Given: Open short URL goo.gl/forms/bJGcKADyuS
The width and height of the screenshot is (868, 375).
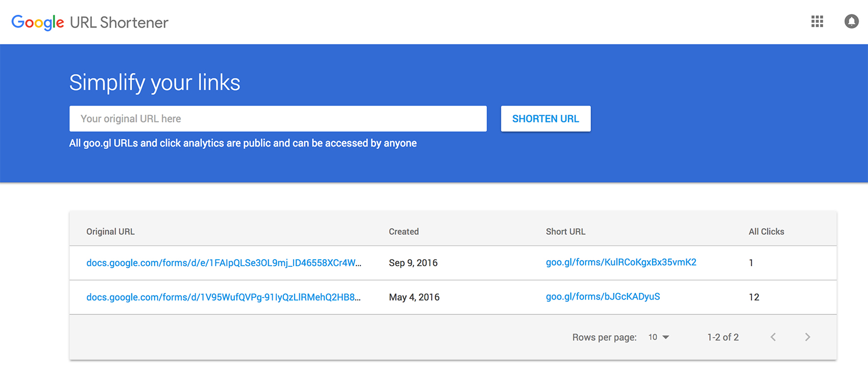Looking at the screenshot, I should tap(602, 296).
